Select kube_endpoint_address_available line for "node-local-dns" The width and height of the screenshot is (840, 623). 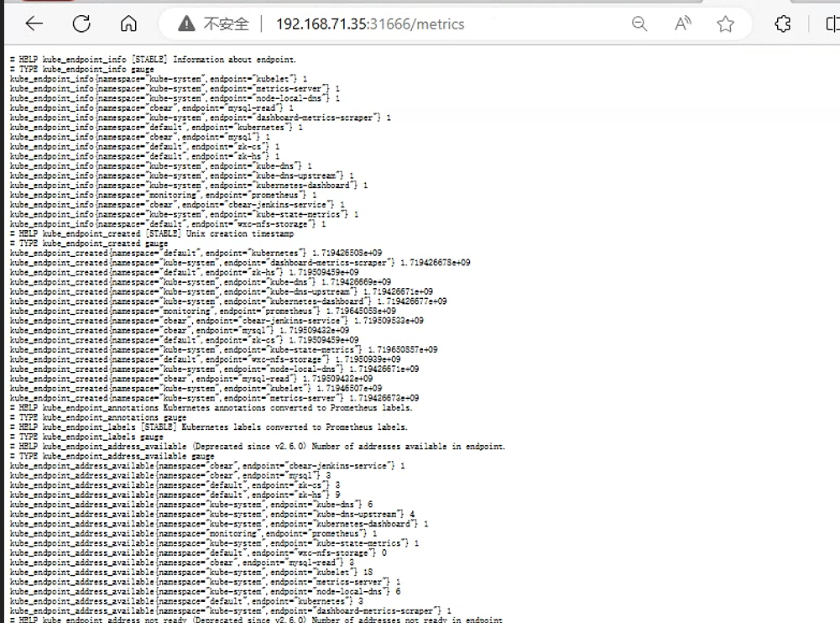tap(206, 590)
